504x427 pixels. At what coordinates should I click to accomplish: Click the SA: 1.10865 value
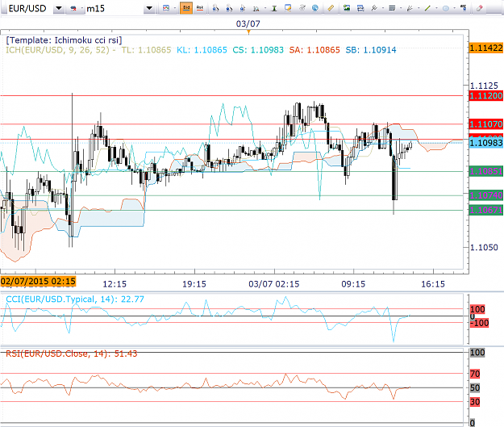point(314,50)
